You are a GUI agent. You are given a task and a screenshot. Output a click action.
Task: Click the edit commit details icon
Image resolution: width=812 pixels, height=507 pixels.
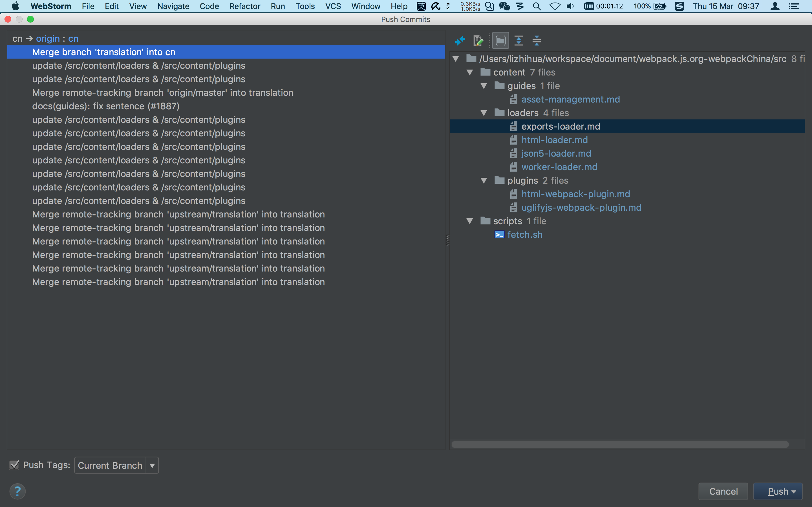click(x=478, y=40)
